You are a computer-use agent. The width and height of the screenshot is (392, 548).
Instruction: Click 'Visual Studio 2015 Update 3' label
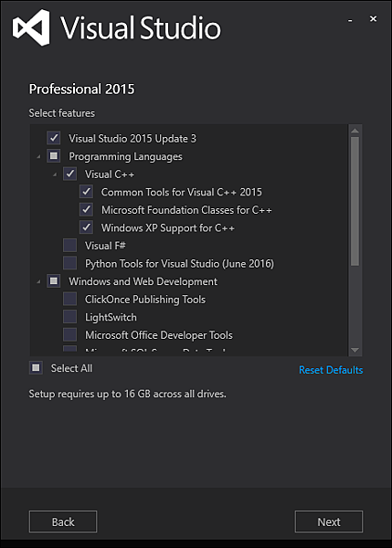coord(132,139)
